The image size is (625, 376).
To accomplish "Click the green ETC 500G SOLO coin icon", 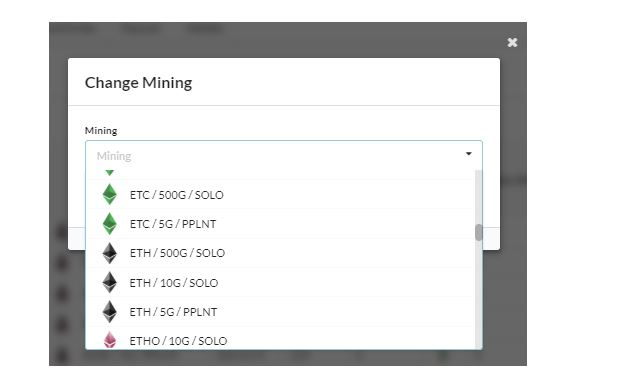I will [110, 195].
